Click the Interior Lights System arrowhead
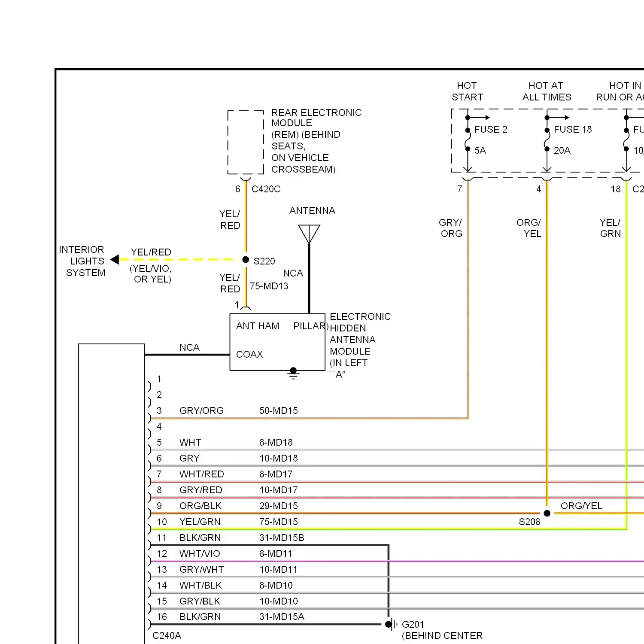644x644 pixels. tap(115, 259)
